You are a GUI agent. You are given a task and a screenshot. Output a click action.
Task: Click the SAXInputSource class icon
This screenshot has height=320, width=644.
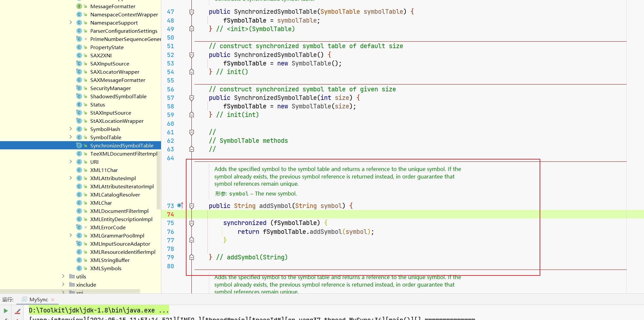tap(79, 64)
